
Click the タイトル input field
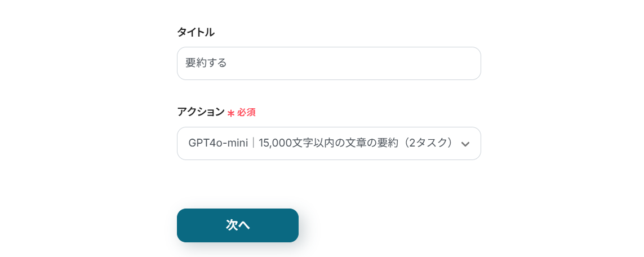click(x=328, y=63)
